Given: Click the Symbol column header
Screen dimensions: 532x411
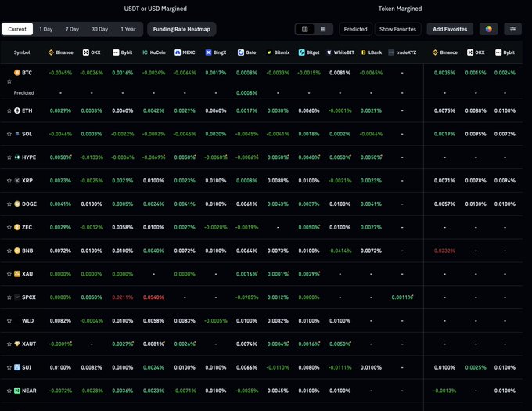Looking at the screenshot, I should [22, 52].
